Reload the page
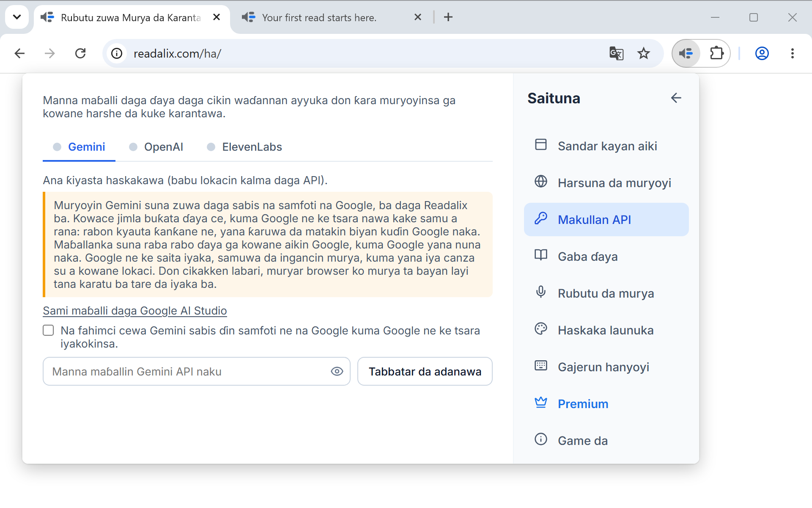 (x=80, y=53)
